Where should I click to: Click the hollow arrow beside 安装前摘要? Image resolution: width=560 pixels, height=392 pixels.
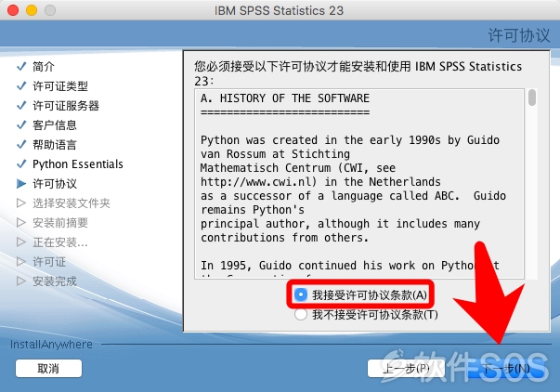click(21, 223)
